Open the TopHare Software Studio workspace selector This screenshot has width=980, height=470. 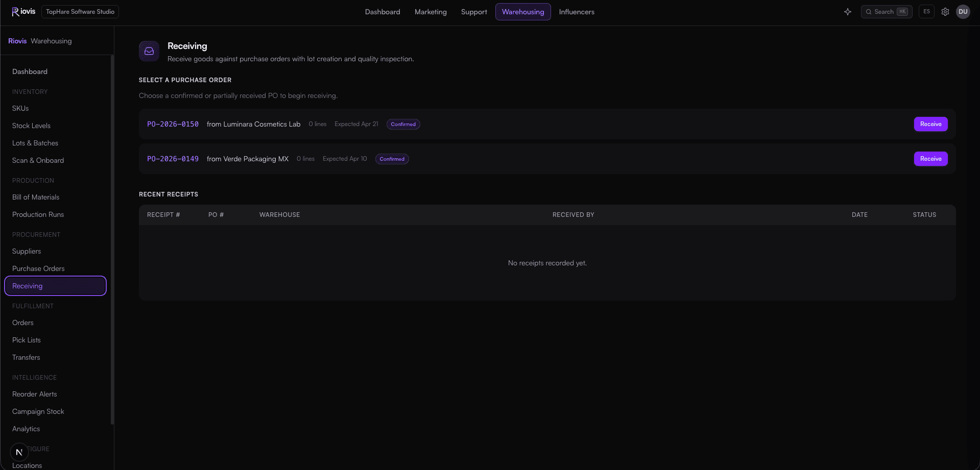(80, 12)
